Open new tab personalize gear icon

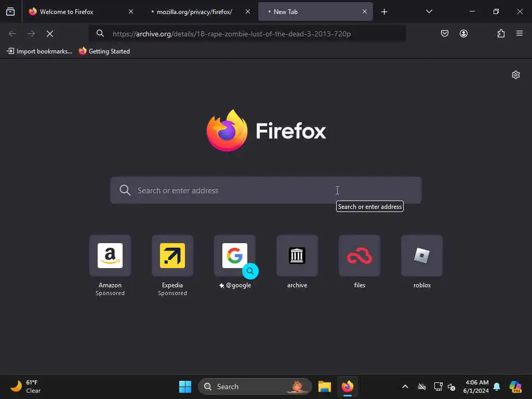click(x=516, y=75)
